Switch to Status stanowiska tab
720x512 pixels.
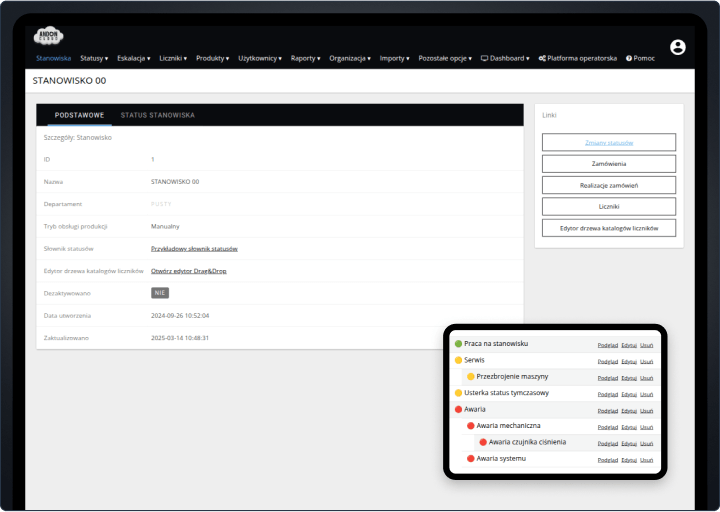point(158,115)
